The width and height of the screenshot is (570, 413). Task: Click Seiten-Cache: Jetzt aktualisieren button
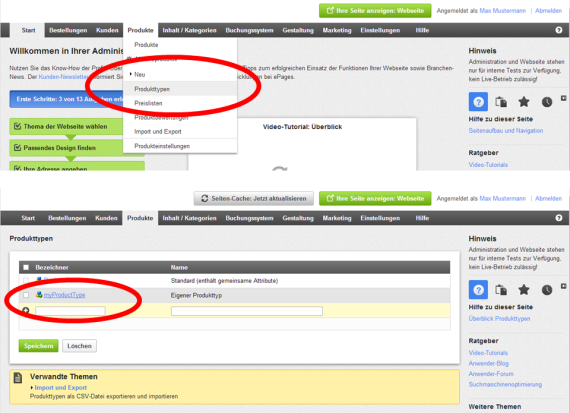point(254,199)
